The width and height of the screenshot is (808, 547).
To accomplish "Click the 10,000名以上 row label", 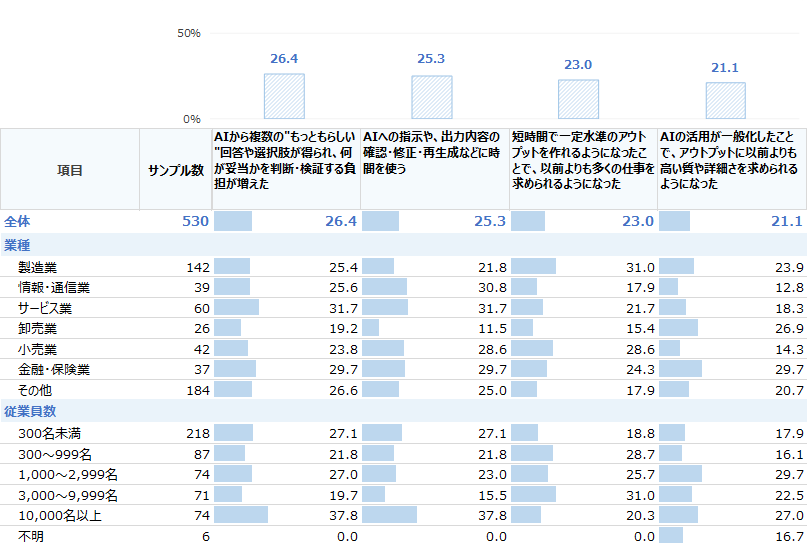I will (60, 515).
